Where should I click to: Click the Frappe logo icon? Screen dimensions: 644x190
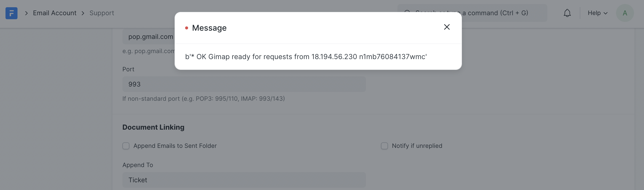(x=11, y=13)
